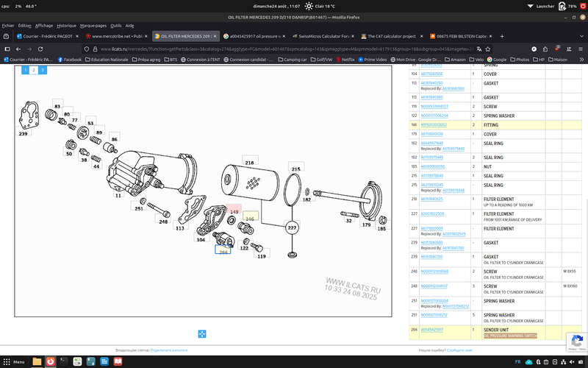Viewport: 588px width, 368px height.
Task: Open the Netflix bookmark
Action: (x=345, y=60)
